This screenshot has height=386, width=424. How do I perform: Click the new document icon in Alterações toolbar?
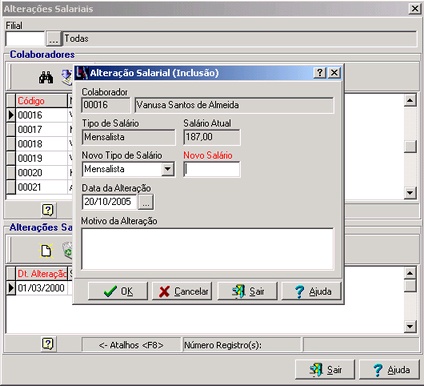[x=46, y=251]
